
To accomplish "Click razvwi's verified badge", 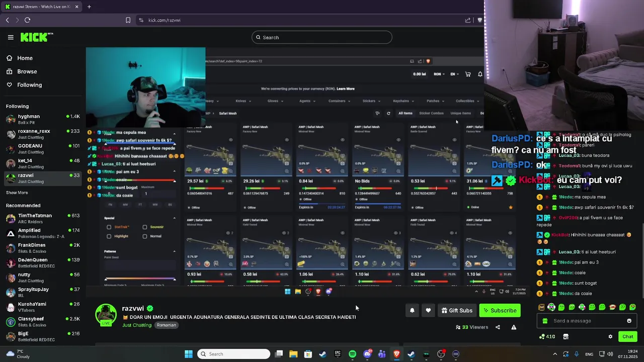I will point(150,309).
